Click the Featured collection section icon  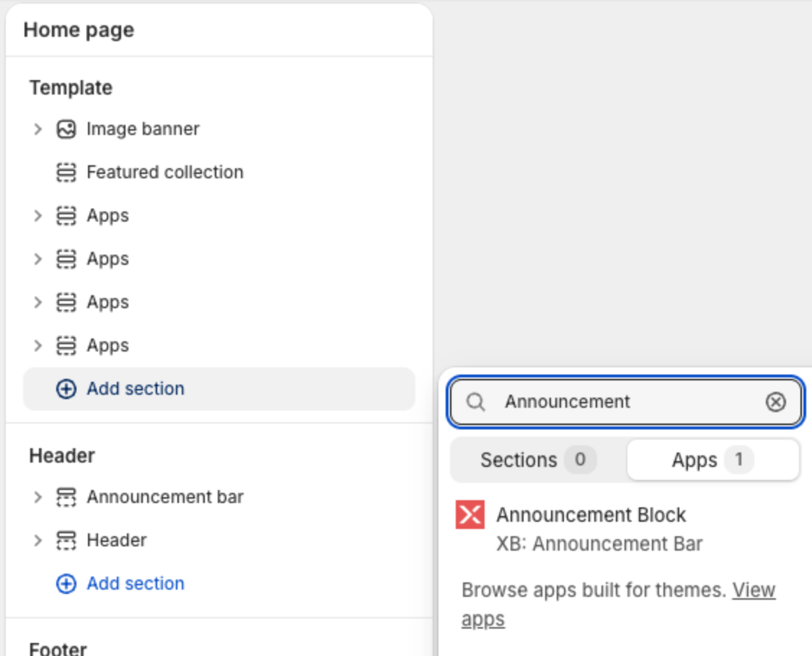point(66,172)
